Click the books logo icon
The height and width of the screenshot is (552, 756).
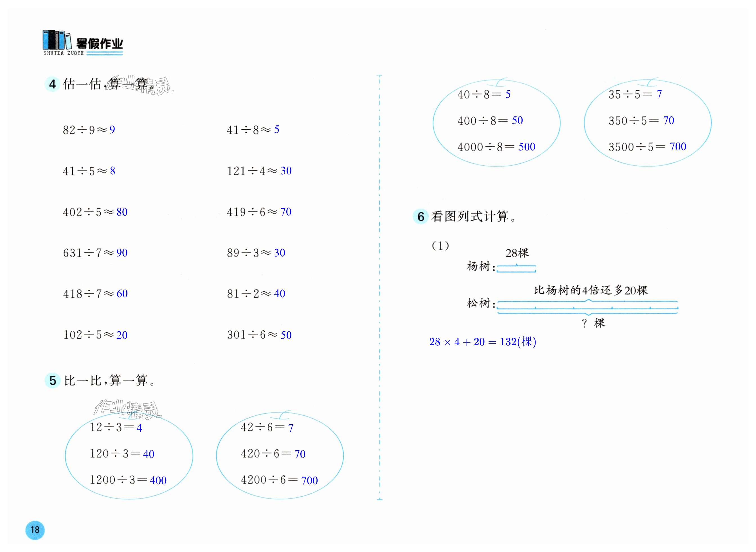tap(57, 40)
